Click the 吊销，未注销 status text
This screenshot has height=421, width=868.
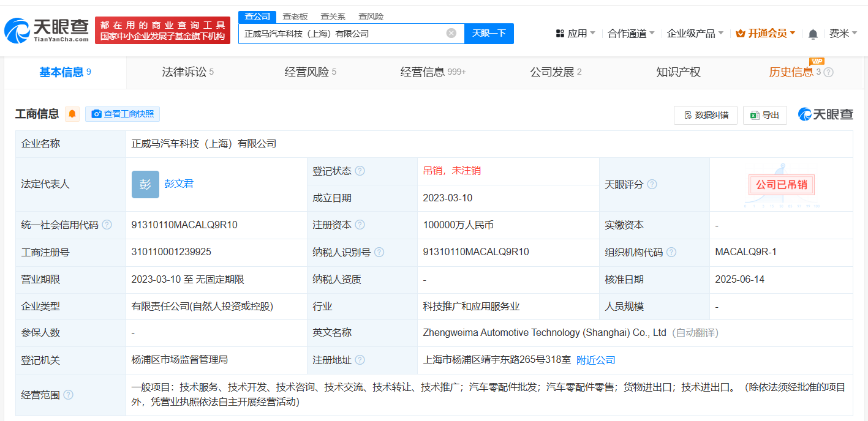[x=452, y=171]
